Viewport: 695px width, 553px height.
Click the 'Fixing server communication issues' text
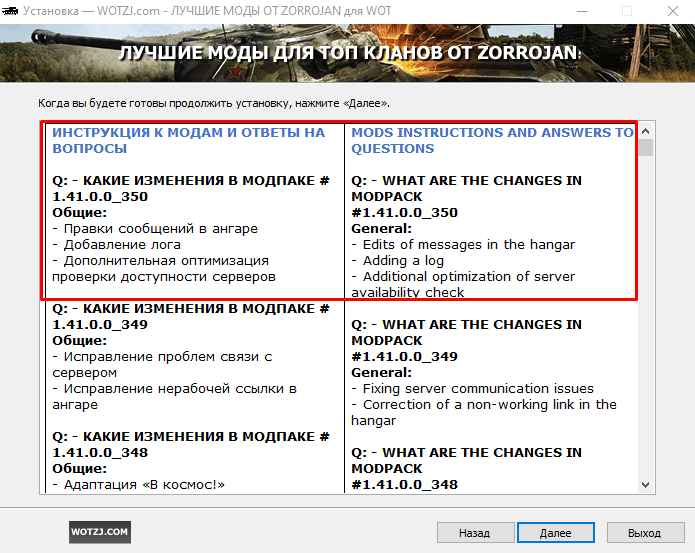pyautogui.click(x=478, y=388)
